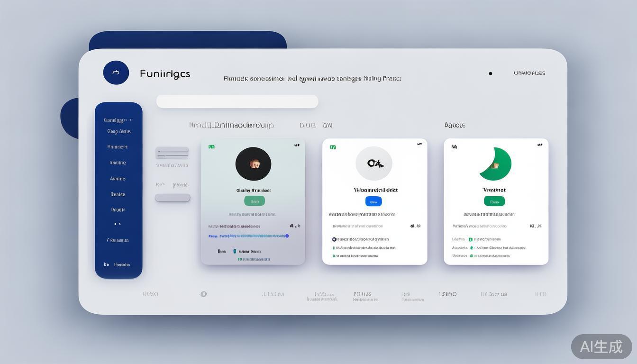Click the black dot icon left of Unwoales
637x364 pixels.
491,73
